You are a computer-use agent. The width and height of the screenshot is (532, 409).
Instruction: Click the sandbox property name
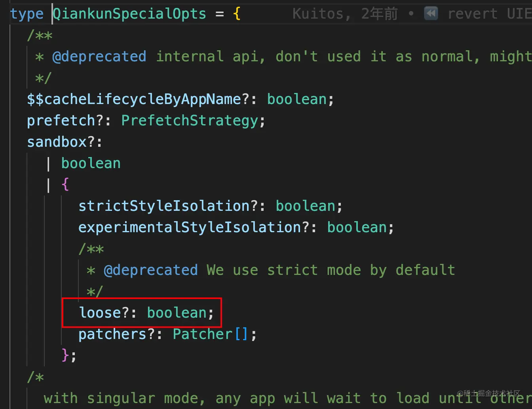click(57, 142)
